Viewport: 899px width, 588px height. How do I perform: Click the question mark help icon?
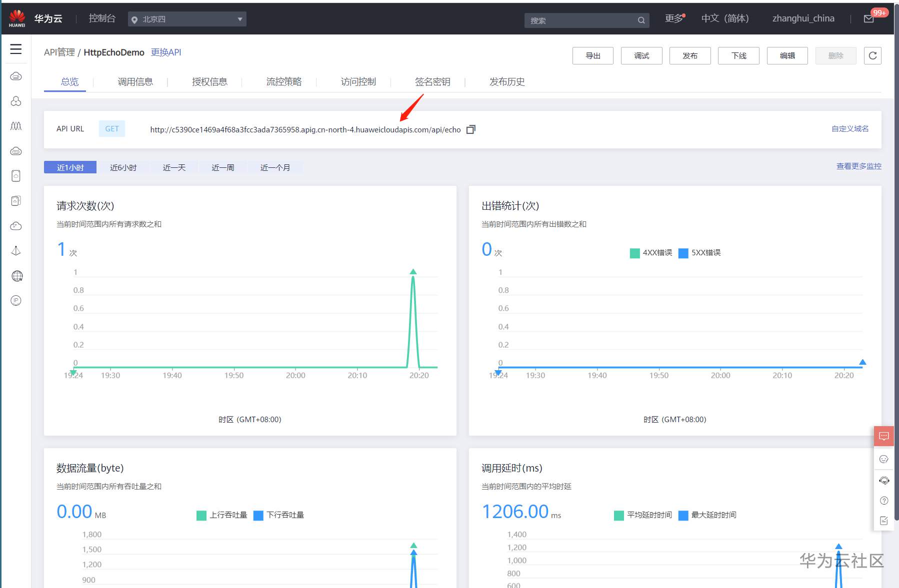click(x=884, y=501)
